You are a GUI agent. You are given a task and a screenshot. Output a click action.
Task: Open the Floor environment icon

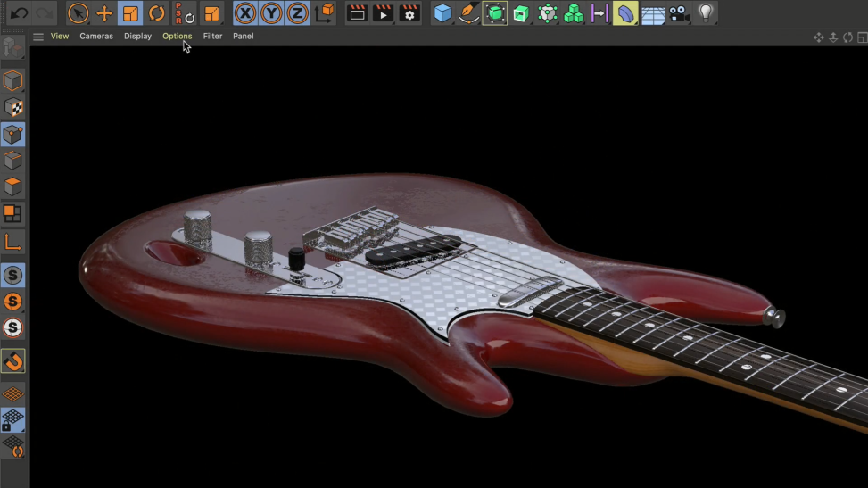click(653, 13)
